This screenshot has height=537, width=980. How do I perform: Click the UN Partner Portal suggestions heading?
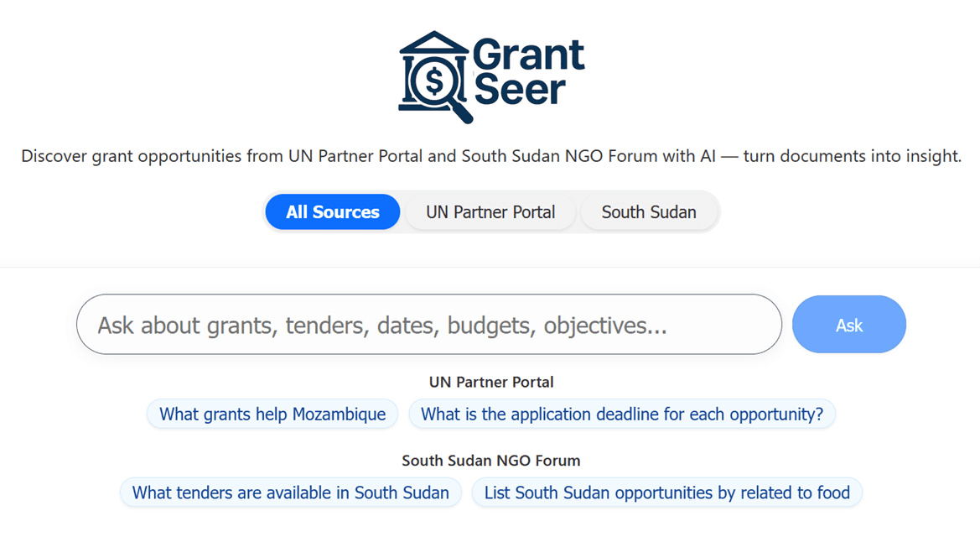491,382
